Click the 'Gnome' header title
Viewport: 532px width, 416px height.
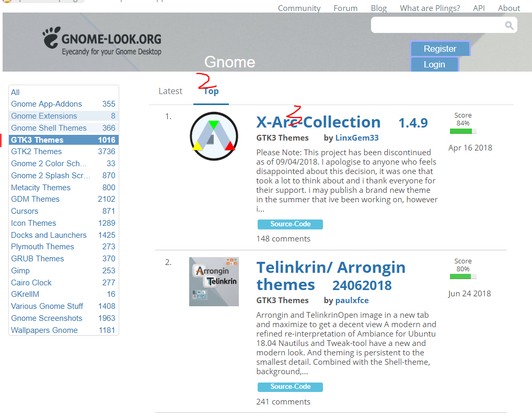point(230,62)
